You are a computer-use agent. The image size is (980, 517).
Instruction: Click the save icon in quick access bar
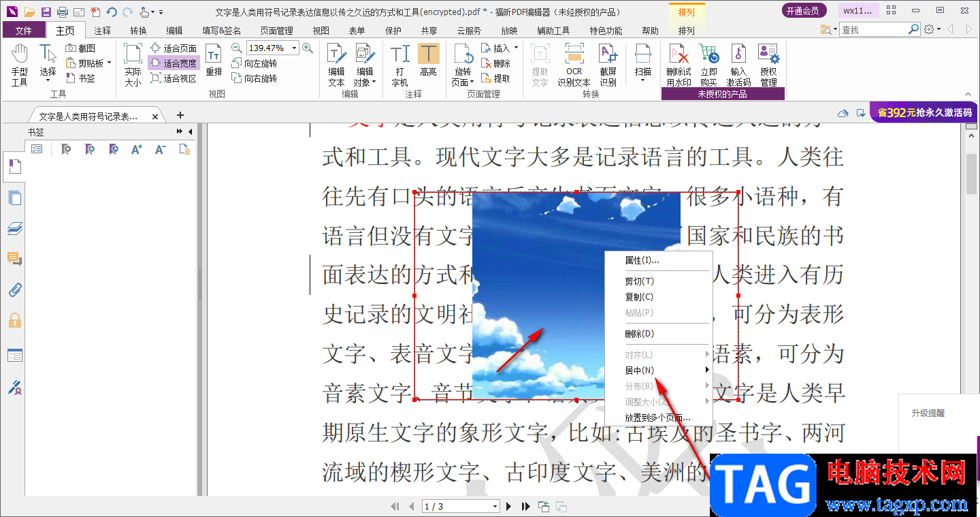pos(46,12)
